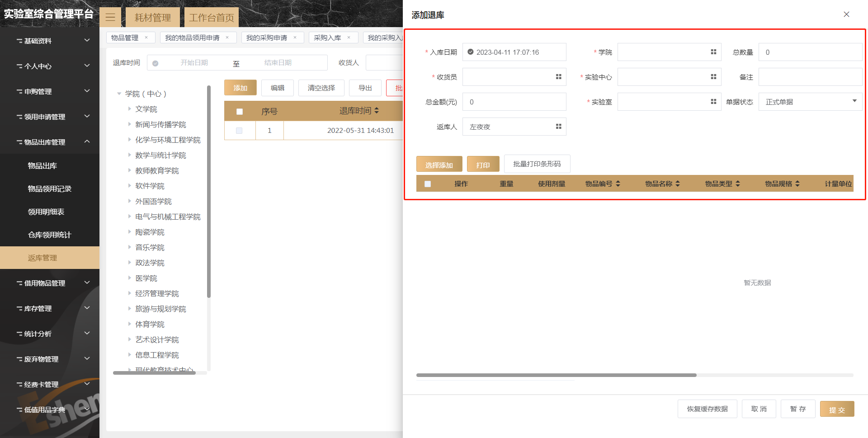Viewport: 868px width, 438px height.
Task: Open the 学院 selector grid icon
Action: (713, 52)
